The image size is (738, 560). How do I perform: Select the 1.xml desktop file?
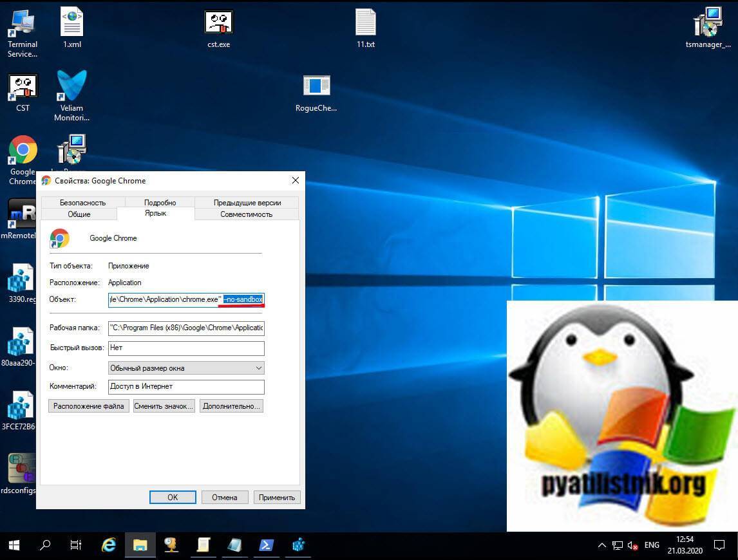click(x=71, y=26)
